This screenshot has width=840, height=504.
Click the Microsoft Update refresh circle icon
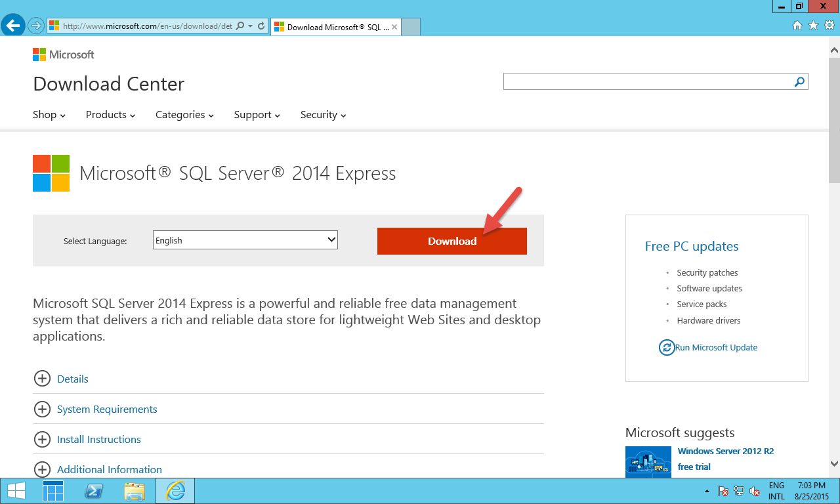point(667,347)
